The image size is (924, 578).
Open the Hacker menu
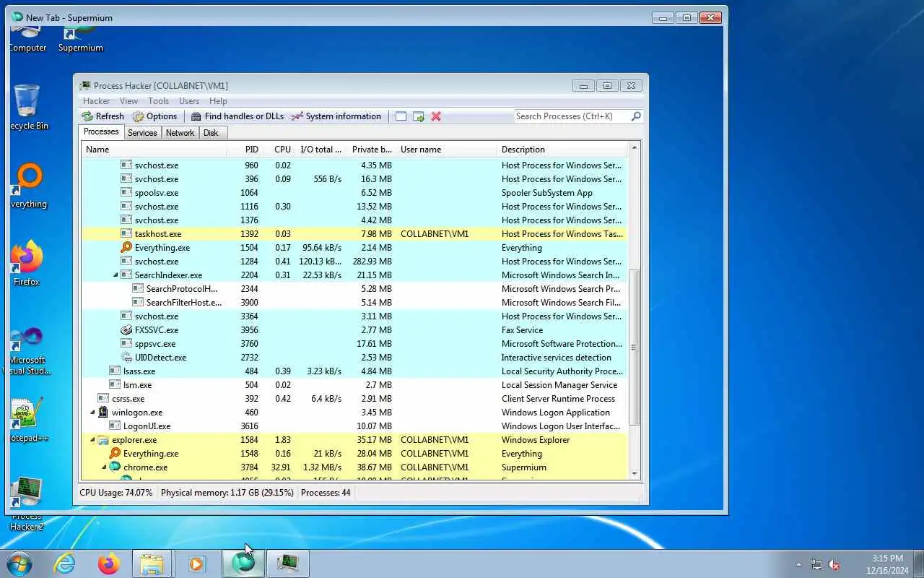tap(97, 101)
